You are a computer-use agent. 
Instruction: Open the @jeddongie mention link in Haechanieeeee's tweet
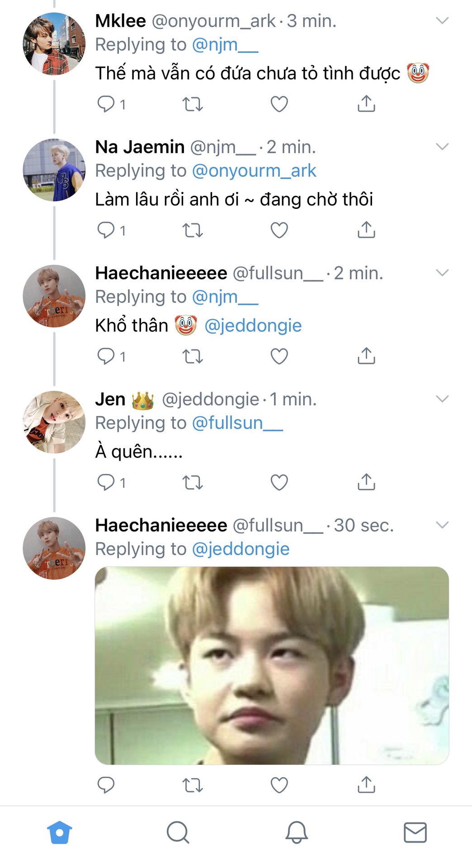(253, 325)
